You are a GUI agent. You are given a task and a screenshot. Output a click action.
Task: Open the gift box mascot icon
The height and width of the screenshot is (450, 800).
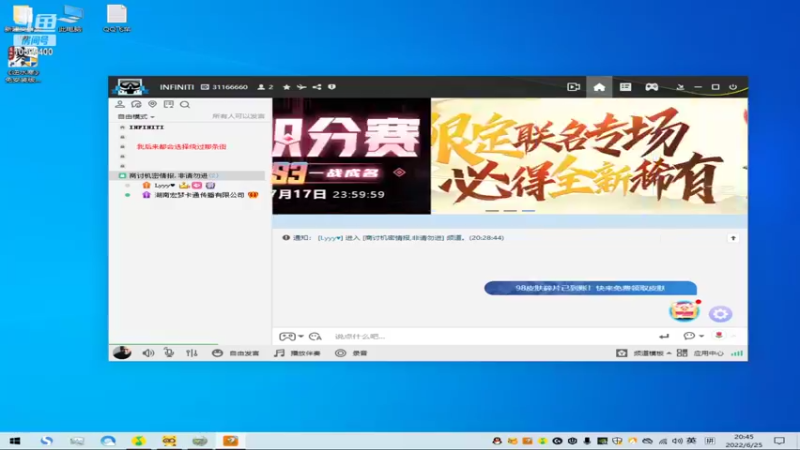coord(684,311)
